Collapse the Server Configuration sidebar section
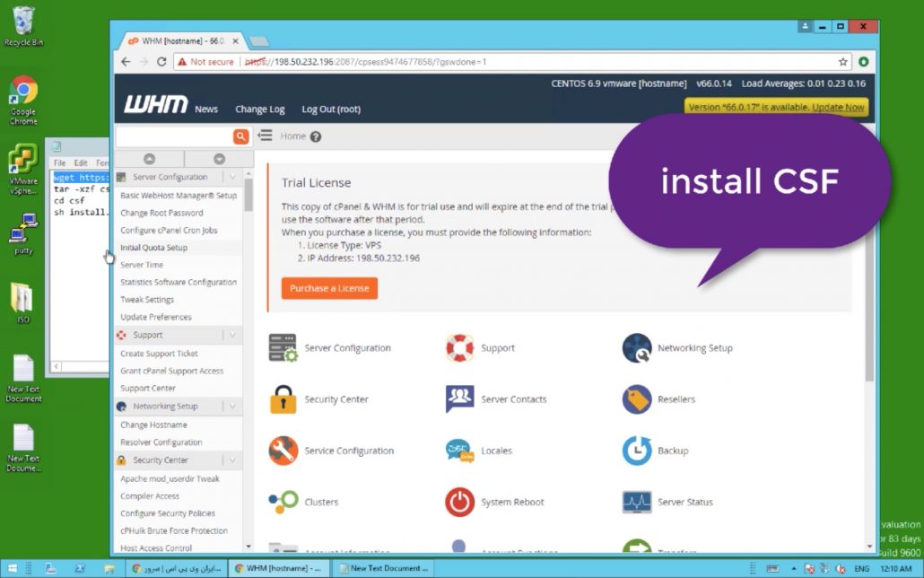Viewport: 924px width, 578px height. [232, 178]
